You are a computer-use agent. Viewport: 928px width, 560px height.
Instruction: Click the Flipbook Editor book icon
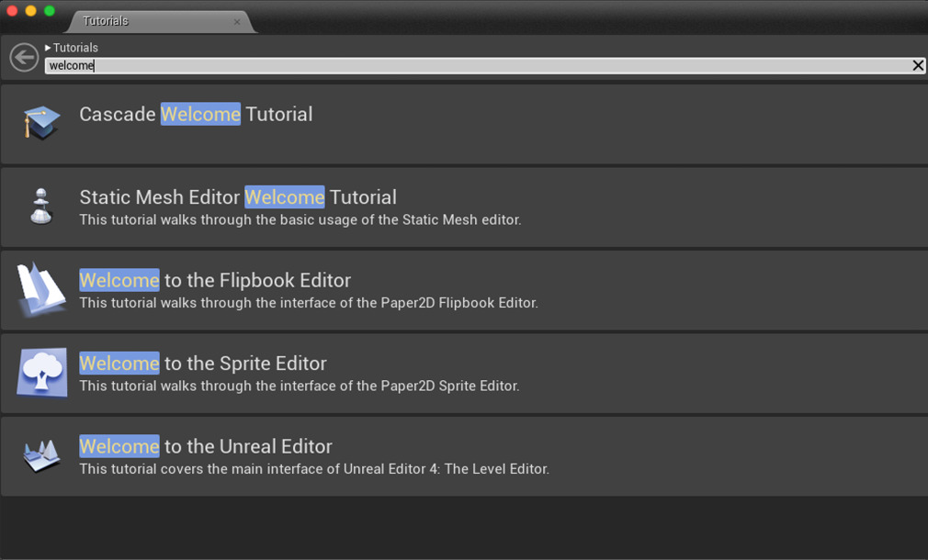[40, 287]
